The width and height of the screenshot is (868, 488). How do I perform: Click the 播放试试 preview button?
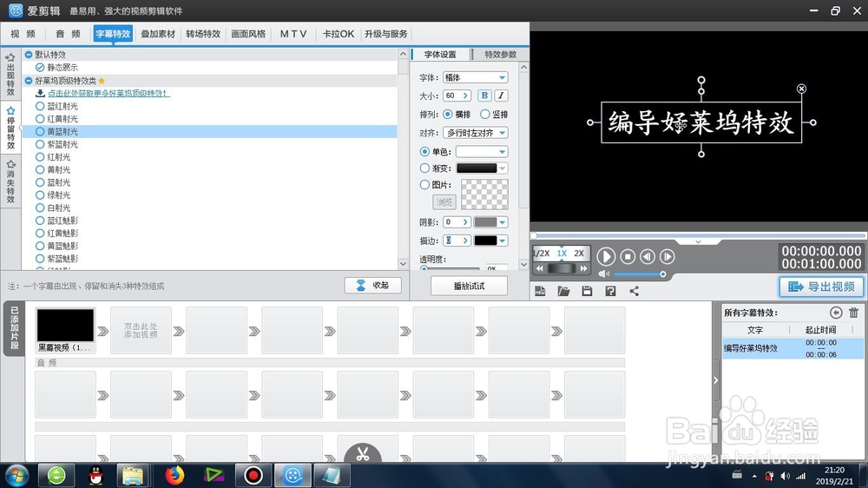(x=469, y=286)
